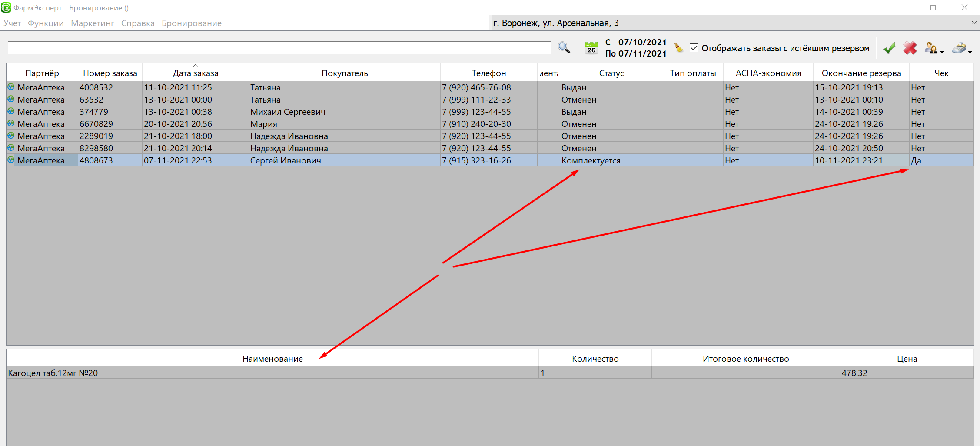Click the magnifier search icon
Screen dimensions: 980x446
564,47
